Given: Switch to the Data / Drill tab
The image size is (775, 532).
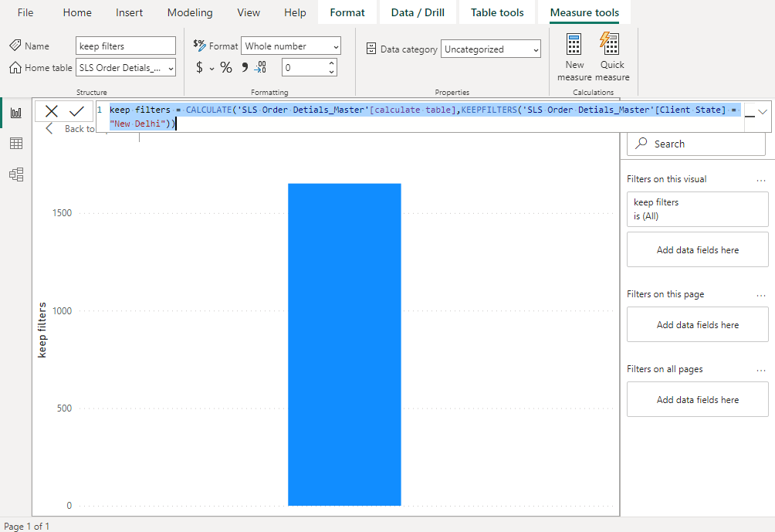Looking at the screenshot, I should 418,12.
